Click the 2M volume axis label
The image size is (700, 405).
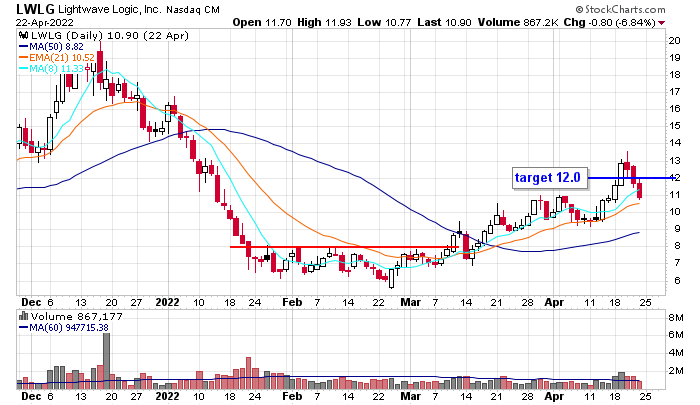tap(676, 371)
